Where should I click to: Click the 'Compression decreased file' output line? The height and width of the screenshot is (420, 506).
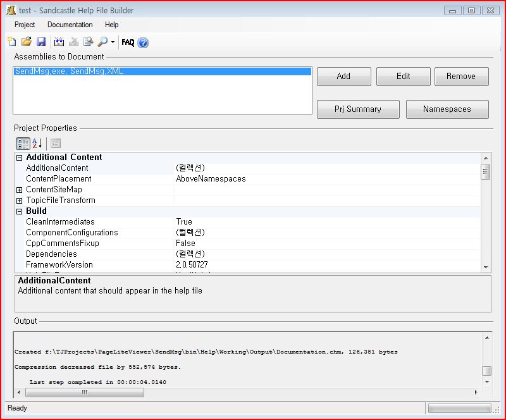(97, 367)
